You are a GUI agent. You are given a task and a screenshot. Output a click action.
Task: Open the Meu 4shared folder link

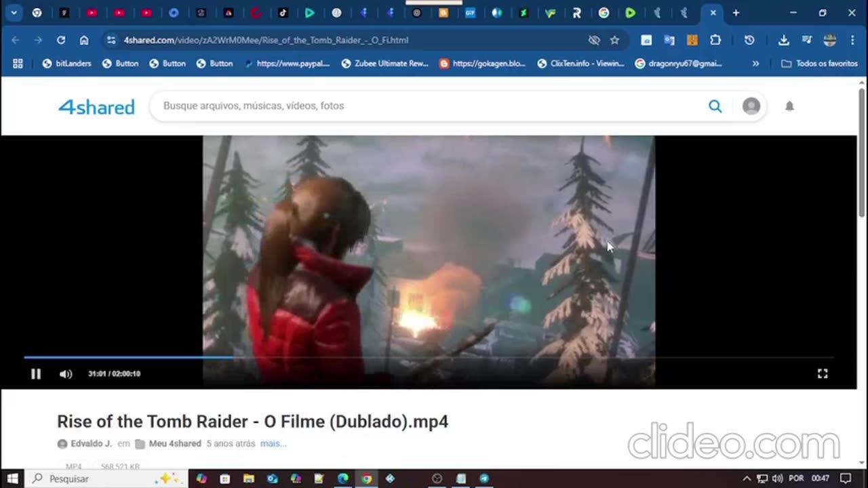[175, 443]
